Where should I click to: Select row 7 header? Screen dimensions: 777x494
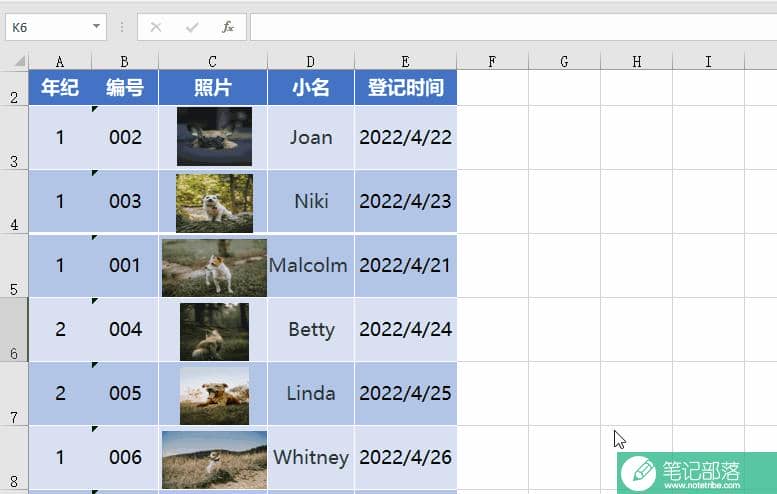coord(14,393)
